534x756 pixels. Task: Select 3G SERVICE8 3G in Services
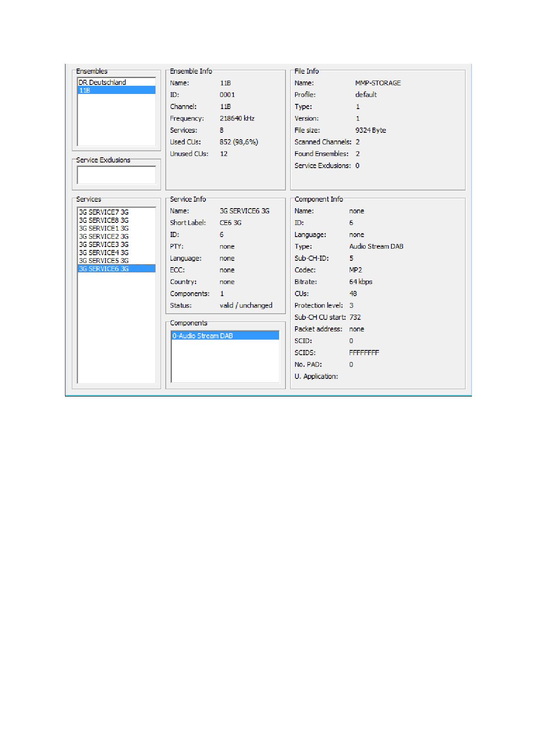104,220
